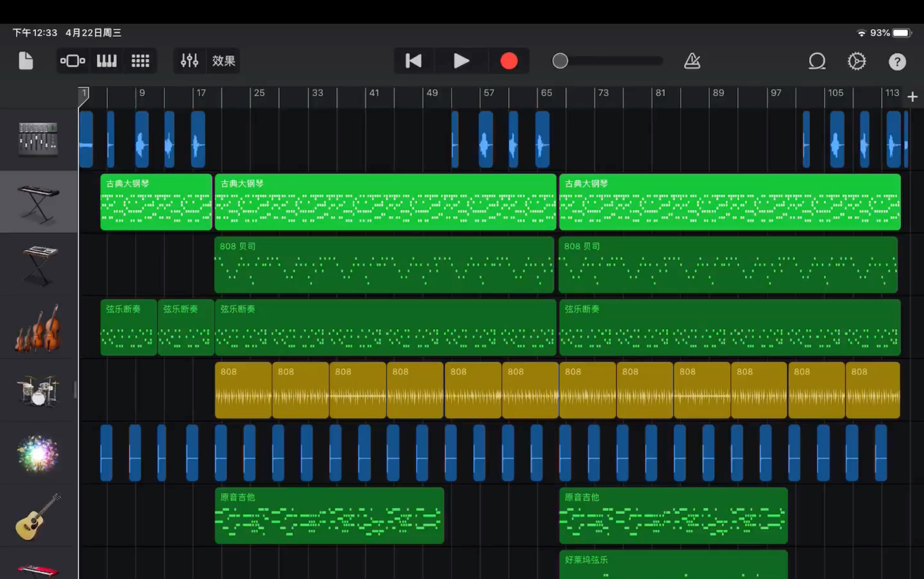This screenshot has height=579, width=924.
Task: Open song settings gear
Action: tap(857, 61)
